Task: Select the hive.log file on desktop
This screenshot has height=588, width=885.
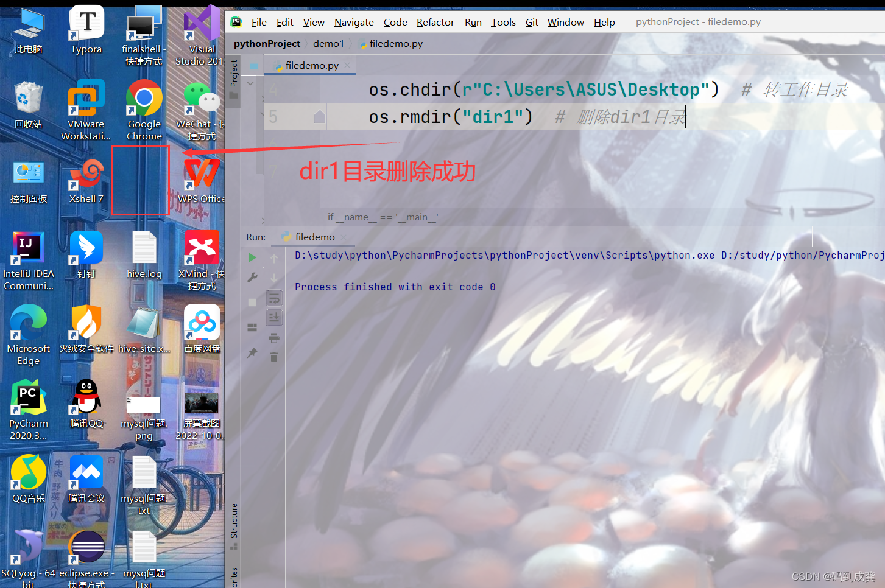Action: [x=144, y=254]
